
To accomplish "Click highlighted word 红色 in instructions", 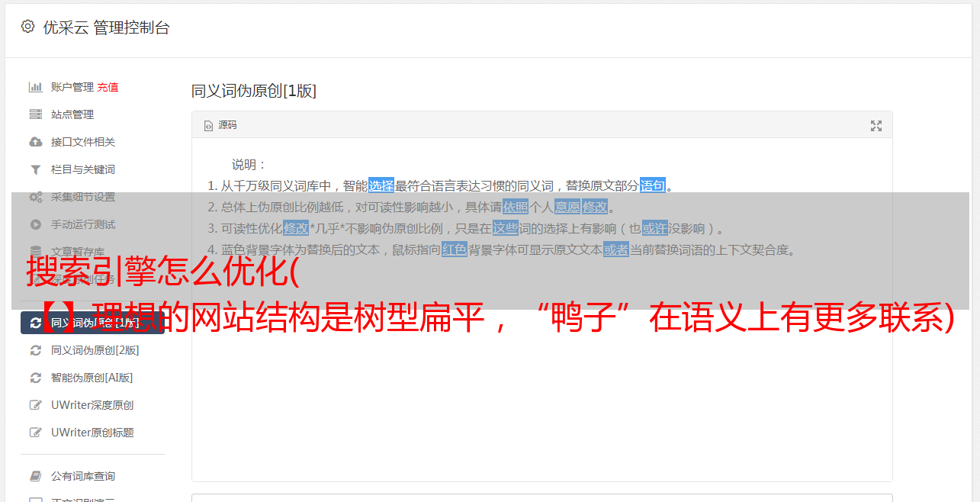I will (455, 249).
